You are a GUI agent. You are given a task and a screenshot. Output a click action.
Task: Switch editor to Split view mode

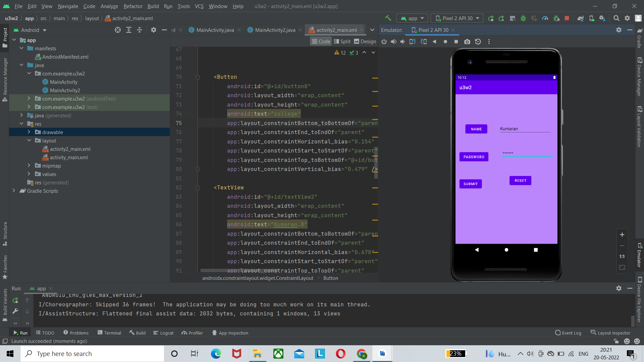tap(342, 41)
